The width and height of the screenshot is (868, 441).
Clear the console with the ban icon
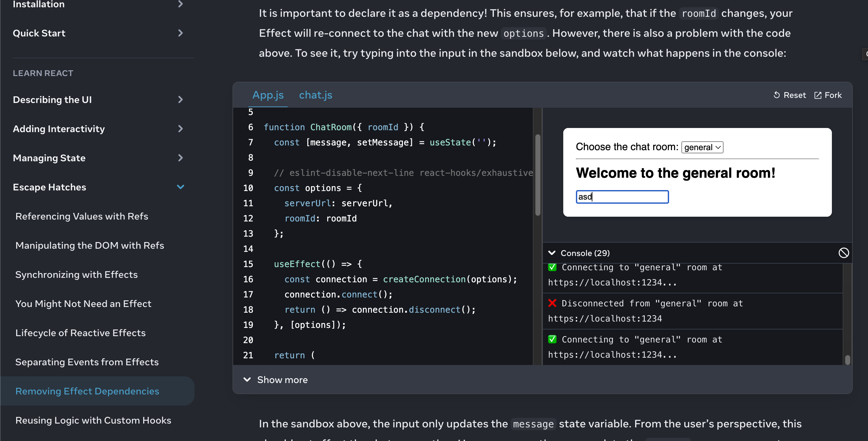[843, 253]
